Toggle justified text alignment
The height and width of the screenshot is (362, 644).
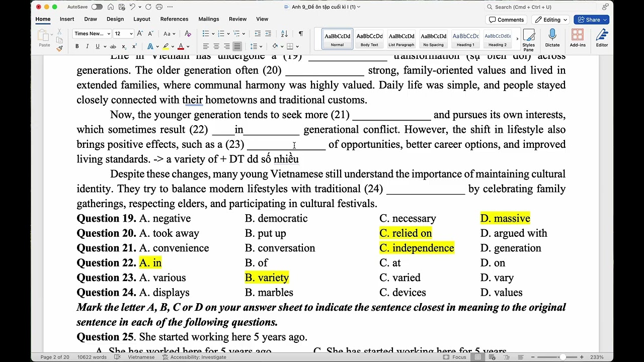click(237, 47)
